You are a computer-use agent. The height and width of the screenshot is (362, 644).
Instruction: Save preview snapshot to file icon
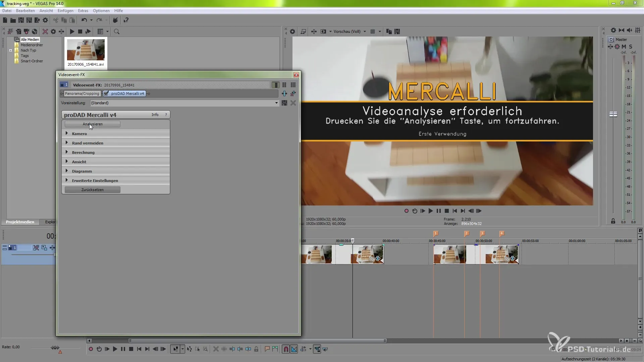397,32
